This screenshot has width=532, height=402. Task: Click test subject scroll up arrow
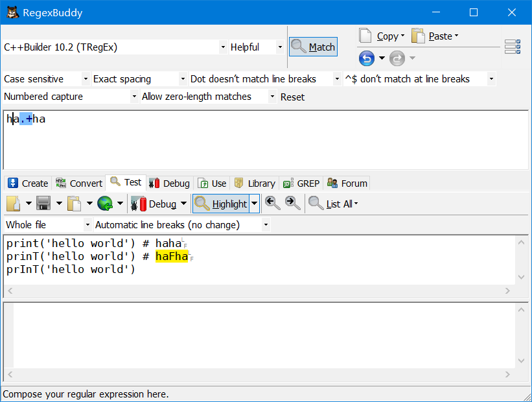[x=522, y=242]
